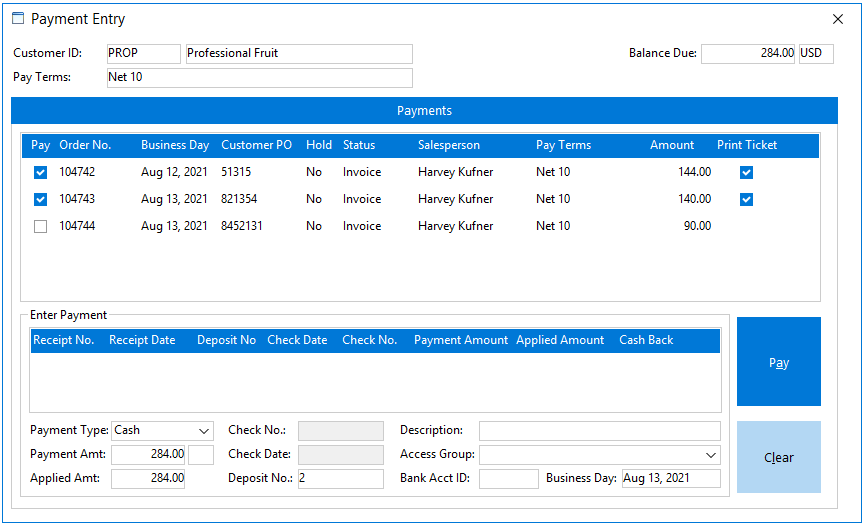Check Pay for order 104744
This screenshot has width=866, height=526.
[40, 227]
